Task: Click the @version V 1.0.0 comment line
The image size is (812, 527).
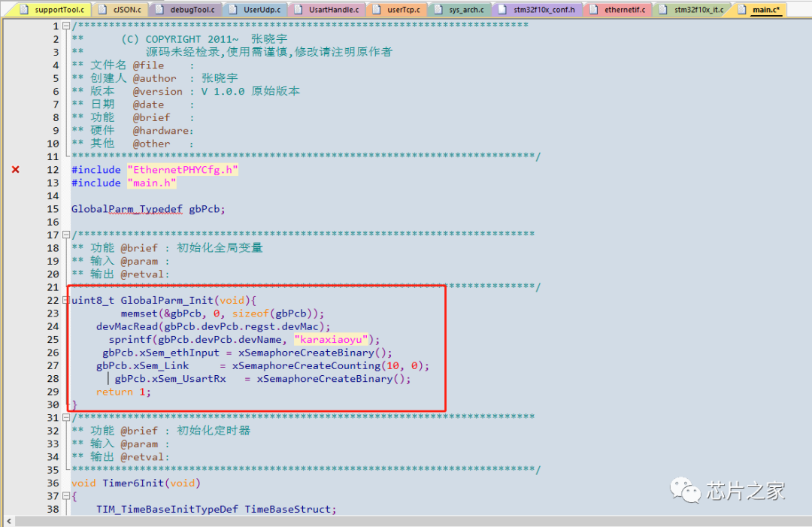Action: (x=186, y=91)
